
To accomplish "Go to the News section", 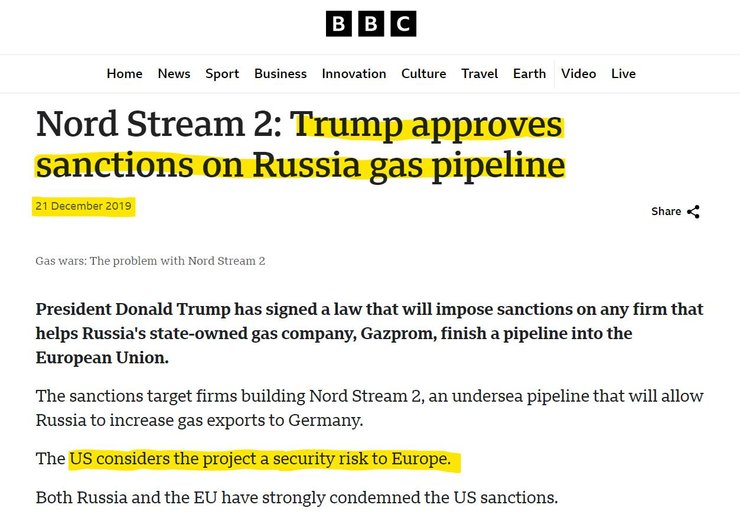I will click(x=174, y=74).
